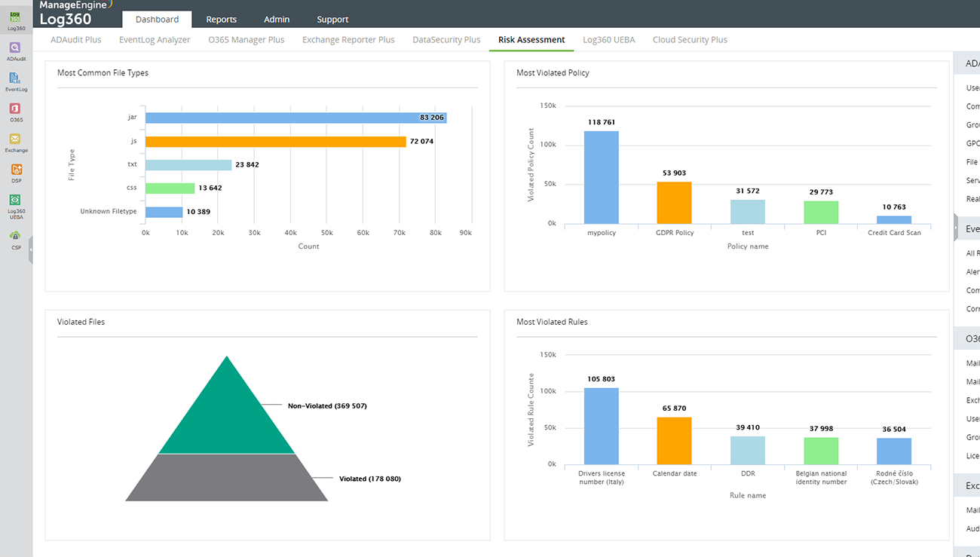980x557 pixels.
Task: Click the Exchange envelope icon
Action: coord(16,140)
